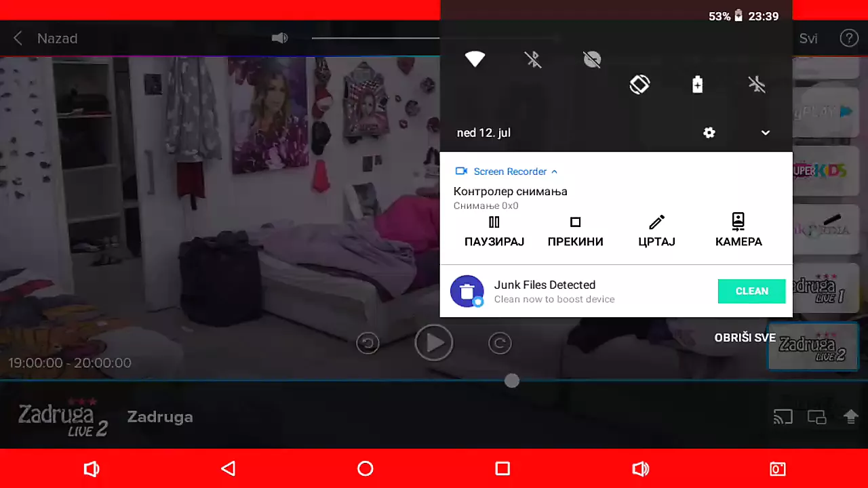Open help question mark icon
The image size is (868, 488).
pos(849,38)
